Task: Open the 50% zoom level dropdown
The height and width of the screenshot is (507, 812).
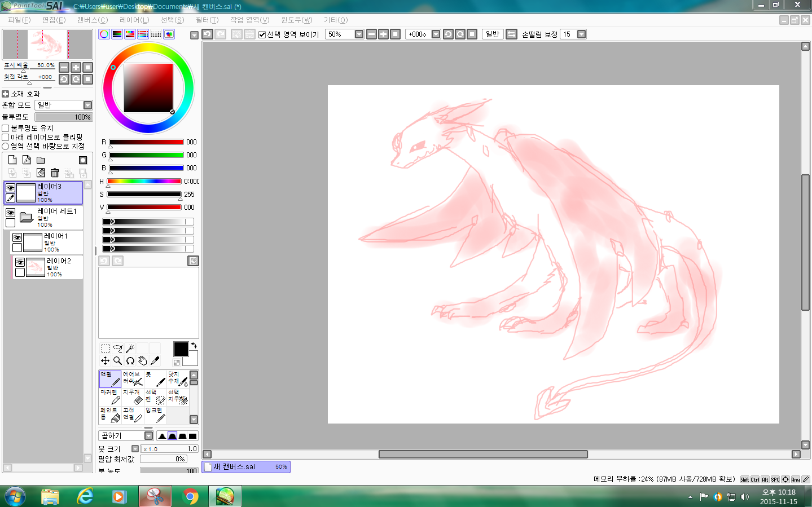Action: [x=359, y=34]
